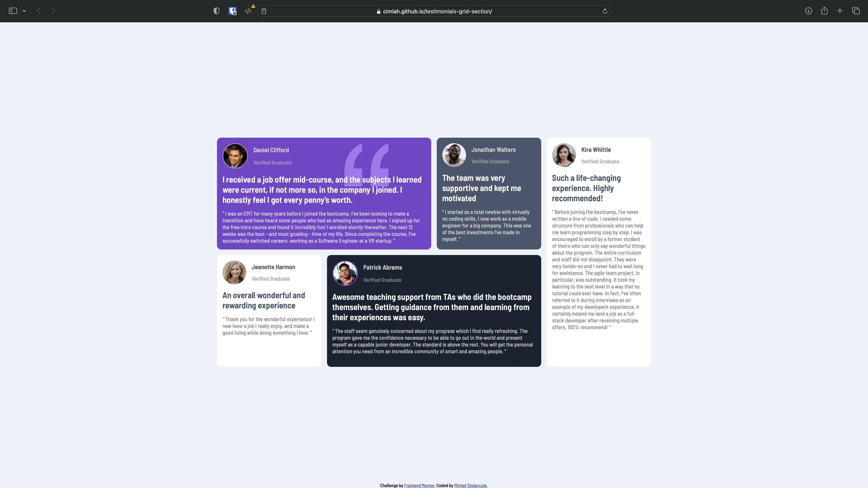Click the Share button icon
Image resolution: width=868 pixels, height=488 pixels.
[x=824, y=11]
